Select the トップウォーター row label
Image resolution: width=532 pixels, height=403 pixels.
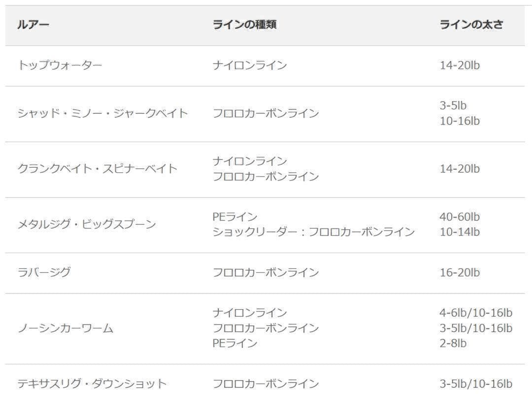point(60,65)
